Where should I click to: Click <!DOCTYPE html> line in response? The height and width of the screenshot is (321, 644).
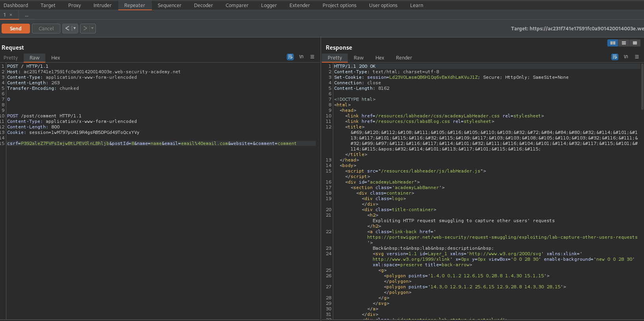point(355,99)
